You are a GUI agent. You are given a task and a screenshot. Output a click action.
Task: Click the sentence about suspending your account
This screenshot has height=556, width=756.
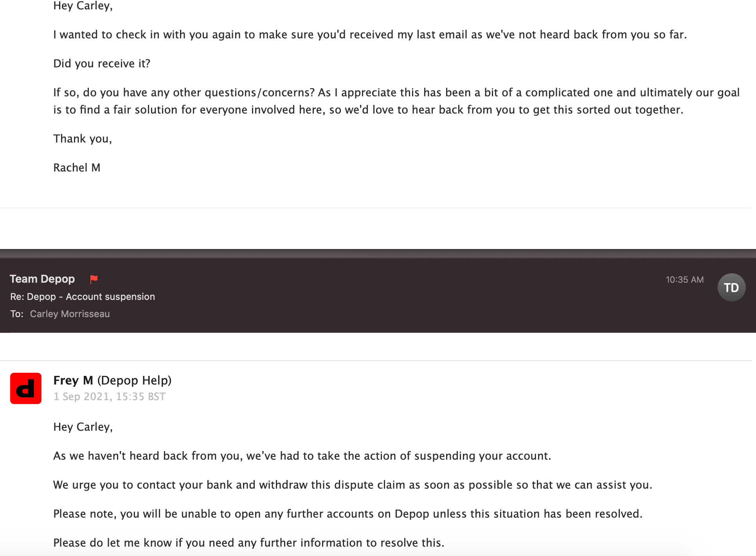click(x=302, y=456)
